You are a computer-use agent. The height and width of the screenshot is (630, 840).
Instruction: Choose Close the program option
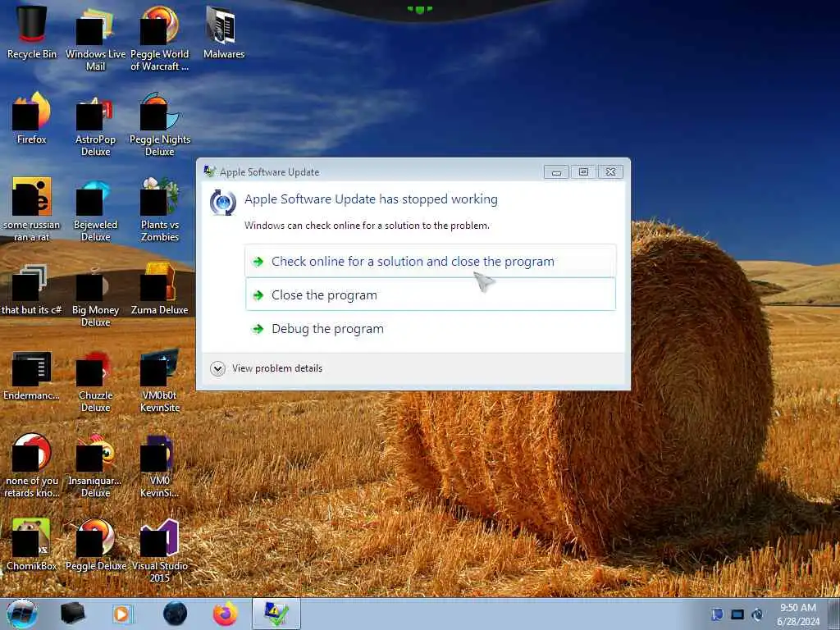click(430, 294)
